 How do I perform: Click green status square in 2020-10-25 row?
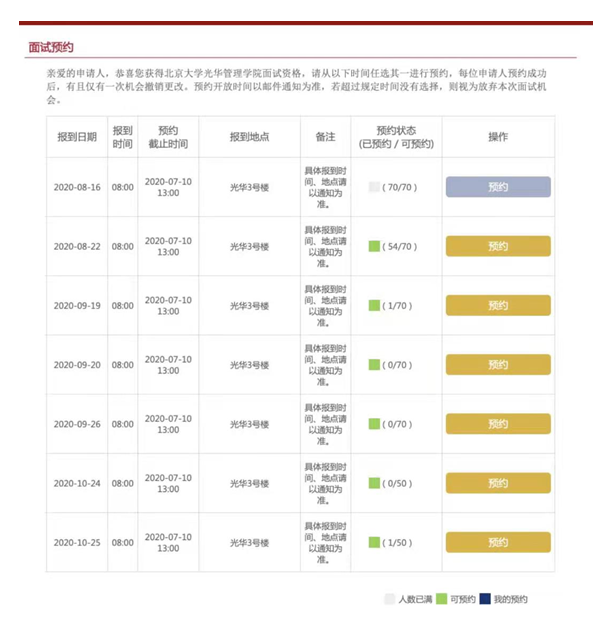click(x=374, y=542)
